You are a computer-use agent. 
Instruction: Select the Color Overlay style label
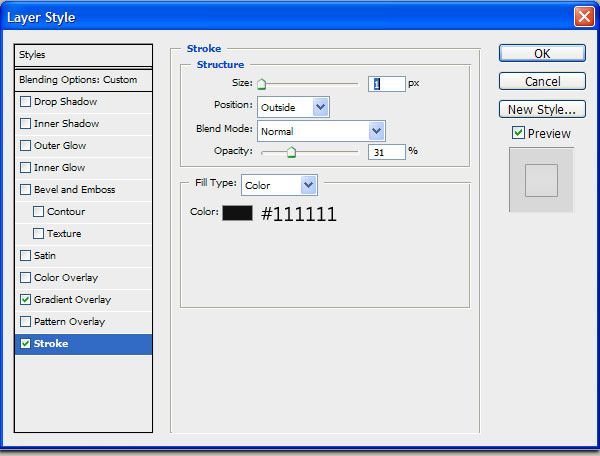pyautogui.click(x=66, y=278)
